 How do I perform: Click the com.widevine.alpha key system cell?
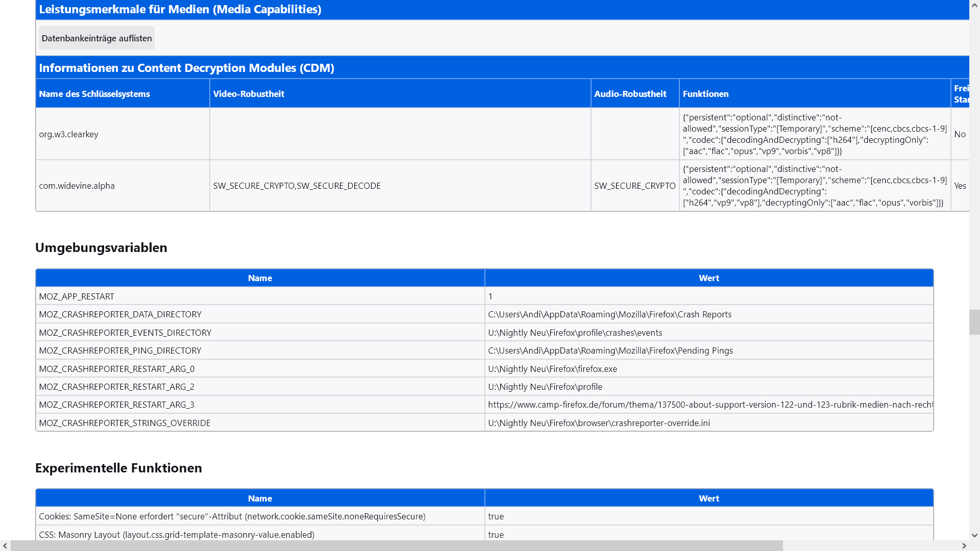tap(77, 186)
